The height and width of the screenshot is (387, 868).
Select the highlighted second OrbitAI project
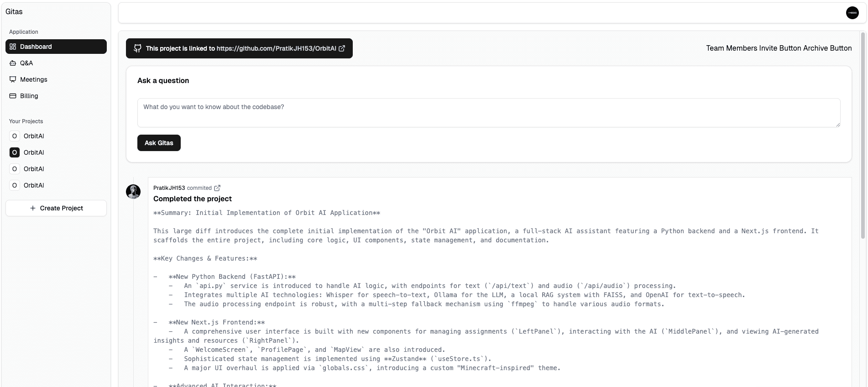tap(34, 152)
